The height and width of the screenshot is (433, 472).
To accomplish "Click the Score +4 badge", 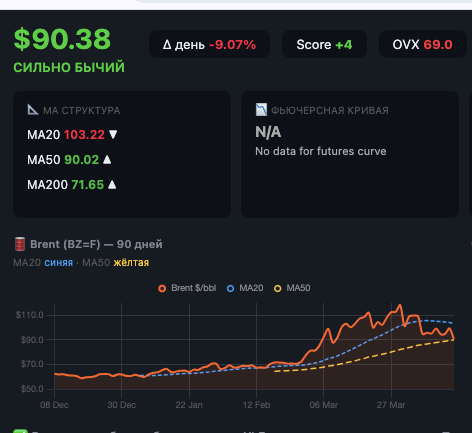I will 324,44.
